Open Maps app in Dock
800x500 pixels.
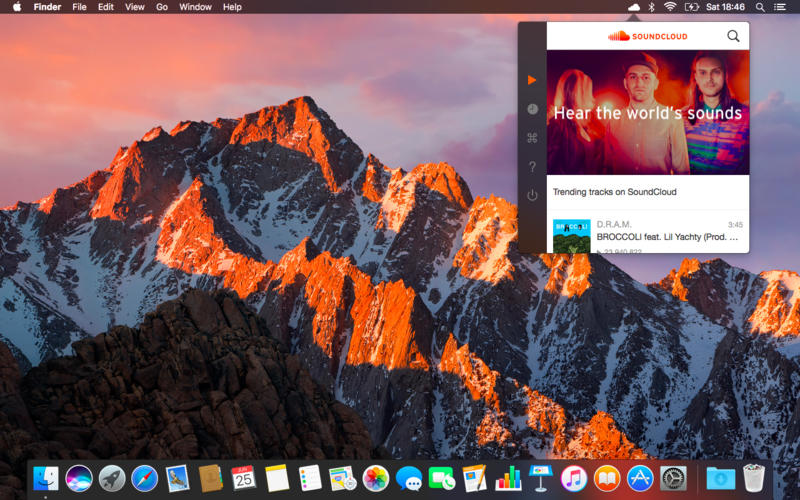tap(342, 479)
